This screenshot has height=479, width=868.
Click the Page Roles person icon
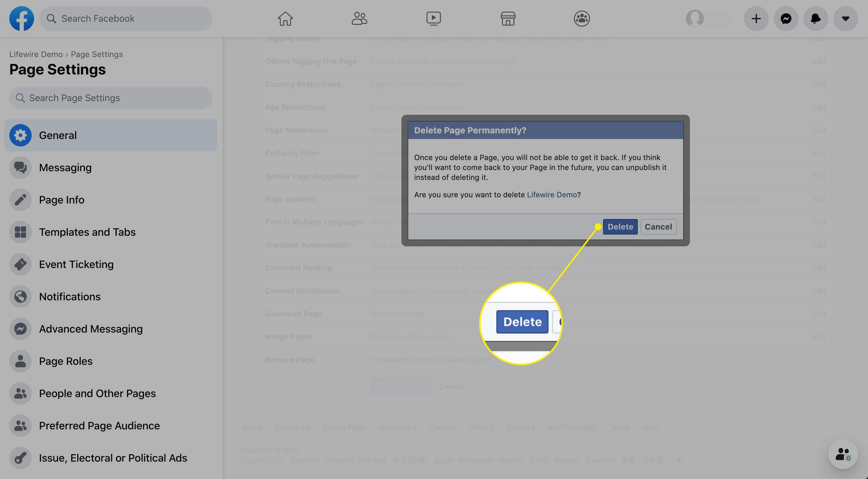coord(20,361)
